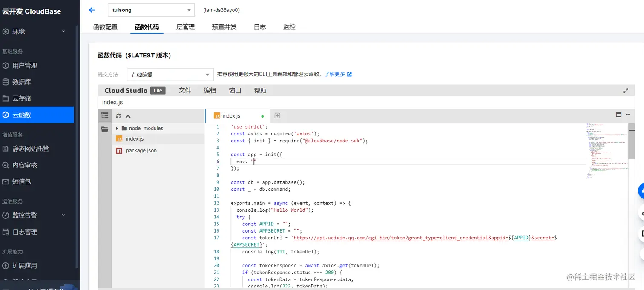Toggle the file tree outline panel icon

105,115
